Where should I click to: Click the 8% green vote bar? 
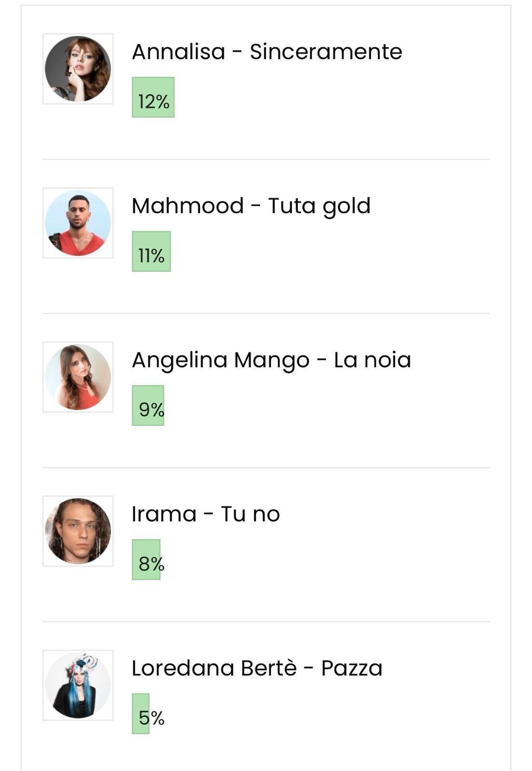[146, 560]
